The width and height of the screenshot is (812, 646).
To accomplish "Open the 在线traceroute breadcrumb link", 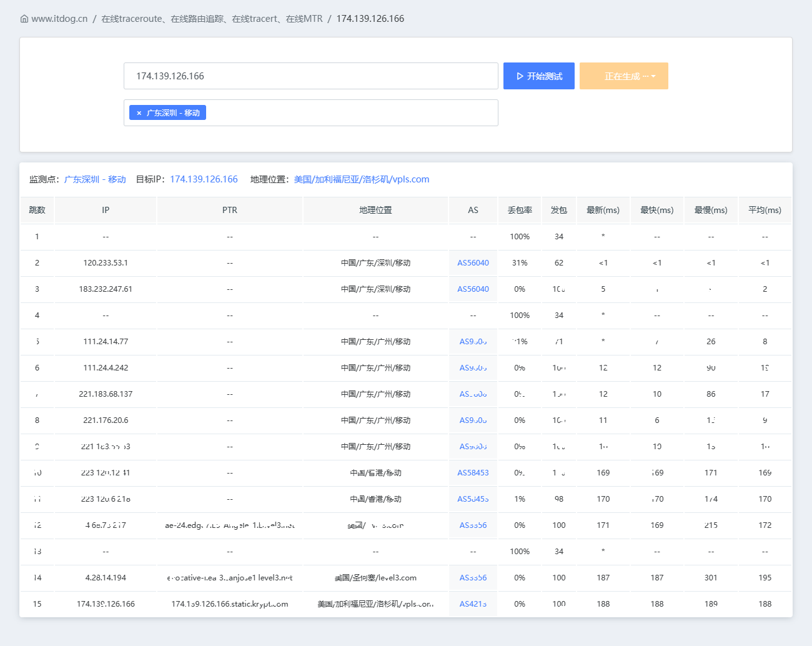I will tap(212, 19).
